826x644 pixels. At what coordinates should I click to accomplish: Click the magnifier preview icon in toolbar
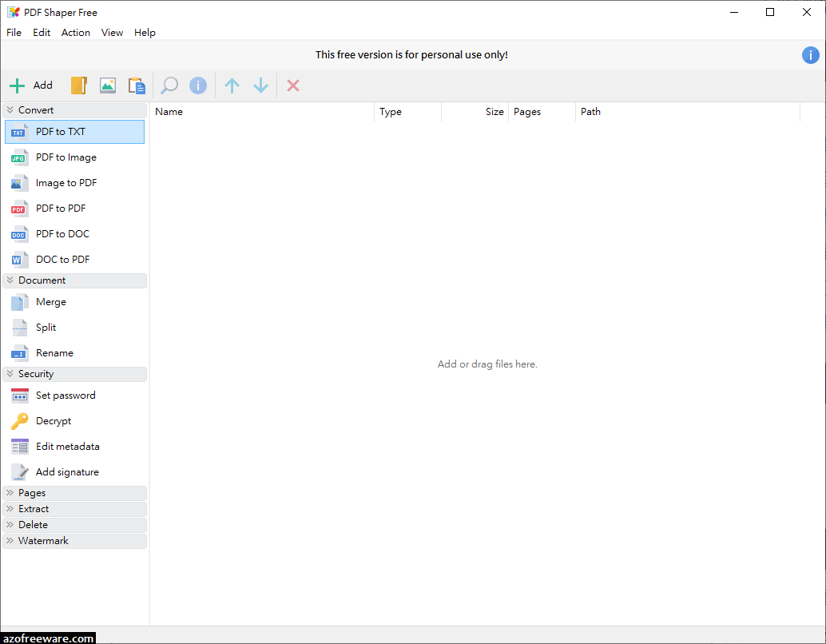[x=169, y=85]
